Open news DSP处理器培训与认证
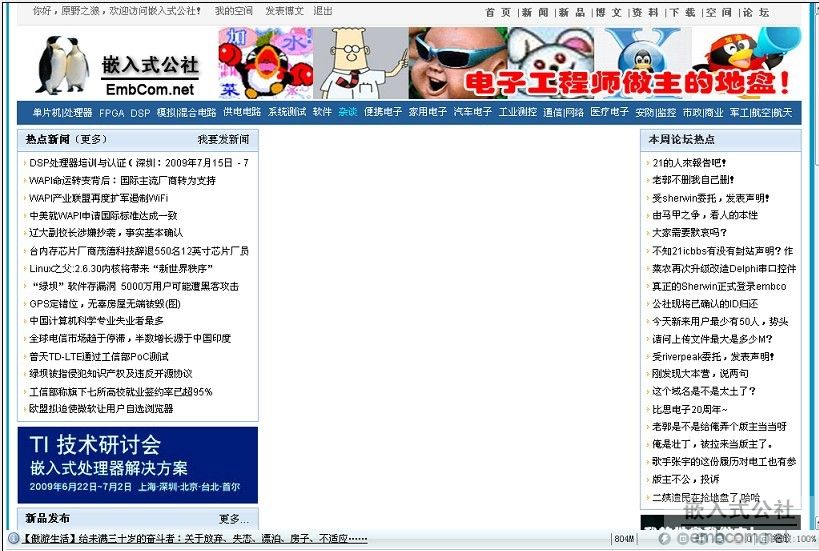The image size is (819, 551). pos(138,163)
